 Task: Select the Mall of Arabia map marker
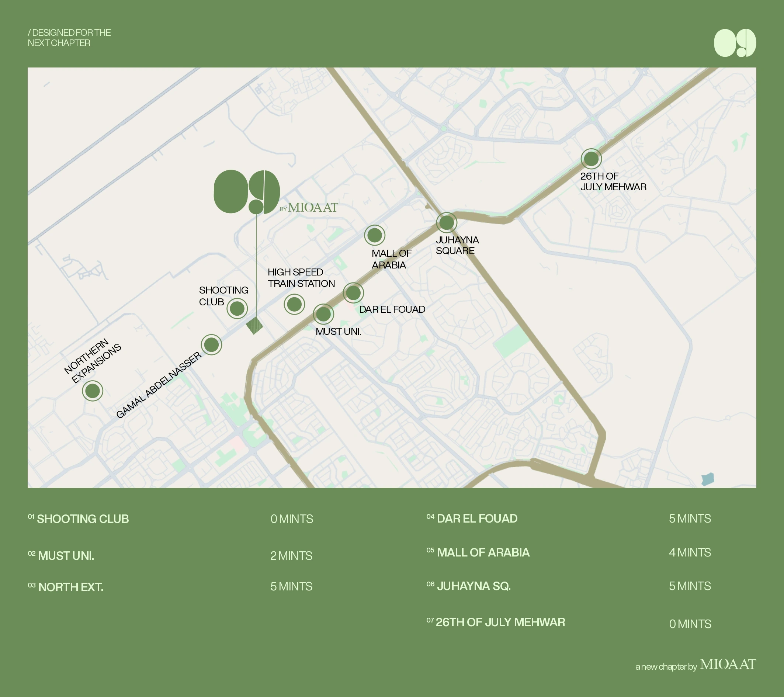pos(374,235)
